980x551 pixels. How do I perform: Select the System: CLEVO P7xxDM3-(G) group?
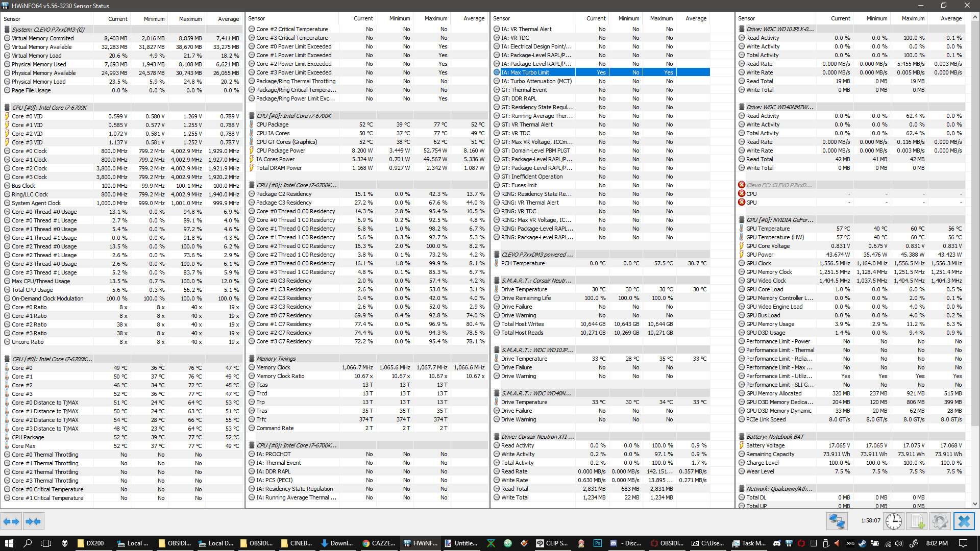click(121, 30)
